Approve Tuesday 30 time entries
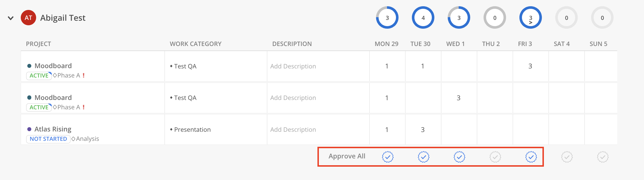The width and height of the screenshot is (644, 180). pyautogui.click(x=423, y=157)
